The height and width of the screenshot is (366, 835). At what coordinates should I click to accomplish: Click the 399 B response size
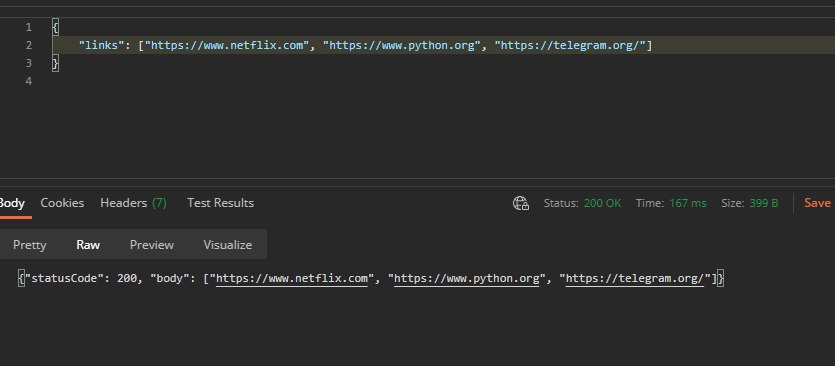tap(764, 203)
